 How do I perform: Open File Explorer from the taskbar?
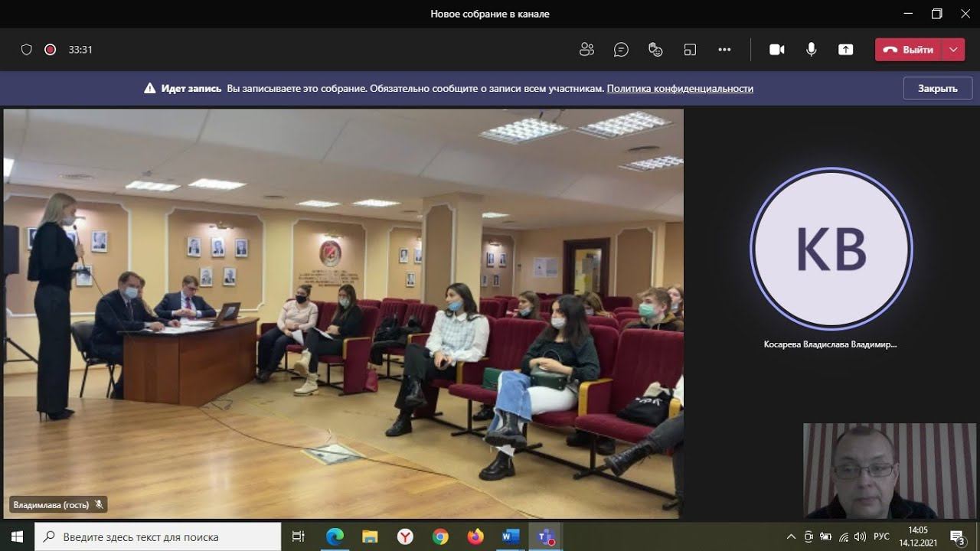(x=370, y=536)
